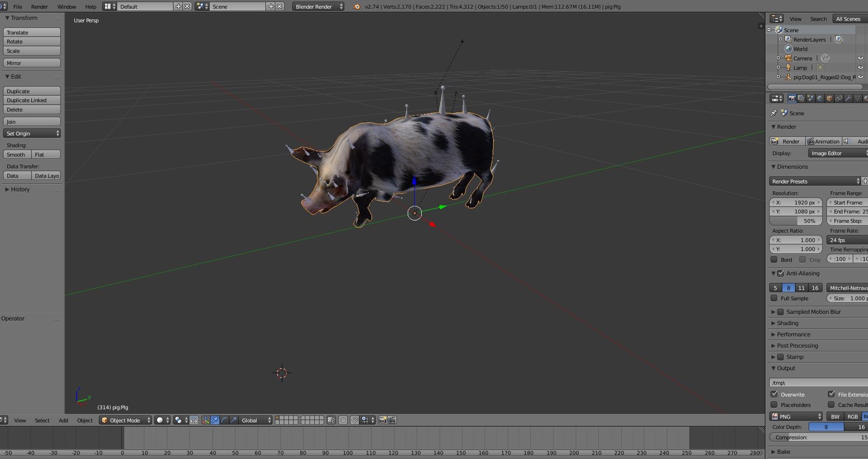The image size is (868, 459).
Task: Toggle the snap magnet icon
Action: tap(354, 420)
